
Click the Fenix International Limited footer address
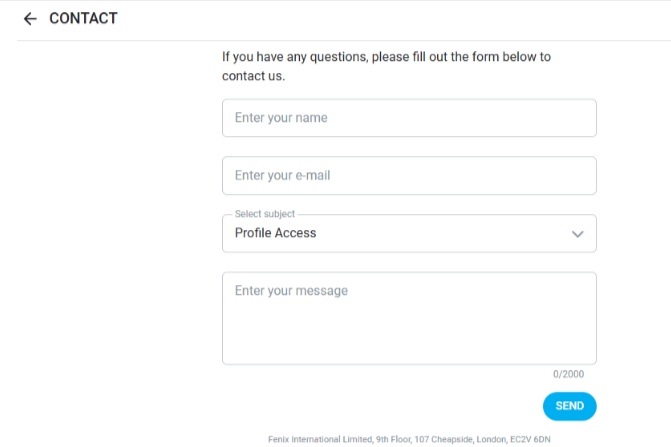(x=409, y=439)
